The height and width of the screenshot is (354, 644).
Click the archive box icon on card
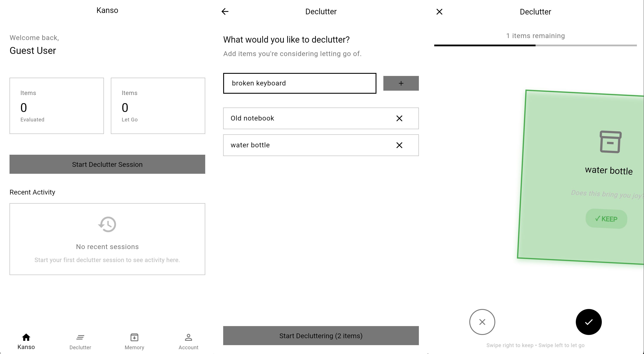[x=610, y=142]
